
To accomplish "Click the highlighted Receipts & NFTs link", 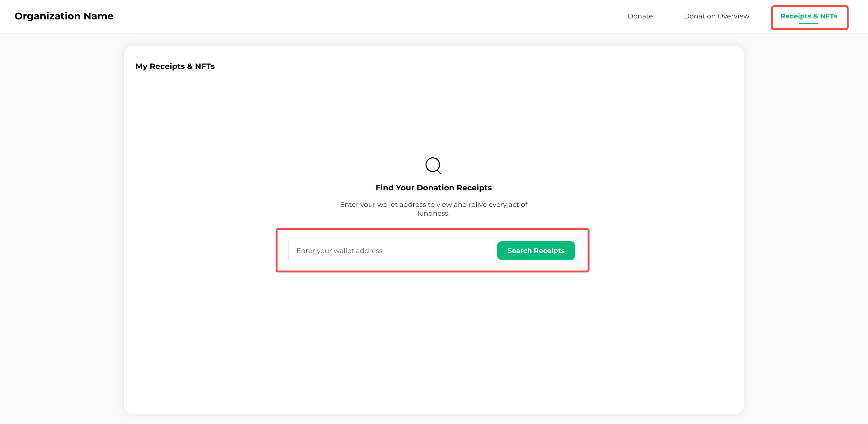I will click(x=809, y=16).
